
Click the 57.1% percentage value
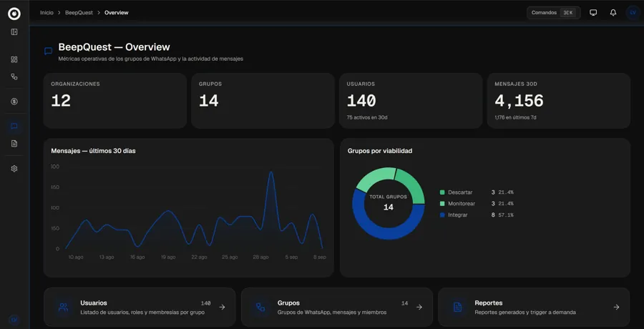506,215
